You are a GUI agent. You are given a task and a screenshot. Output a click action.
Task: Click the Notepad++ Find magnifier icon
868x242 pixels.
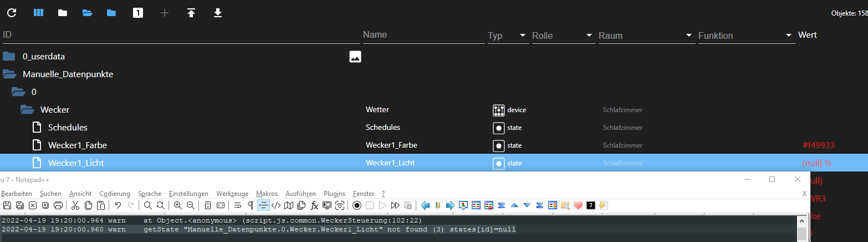click(x=147, y=205)
